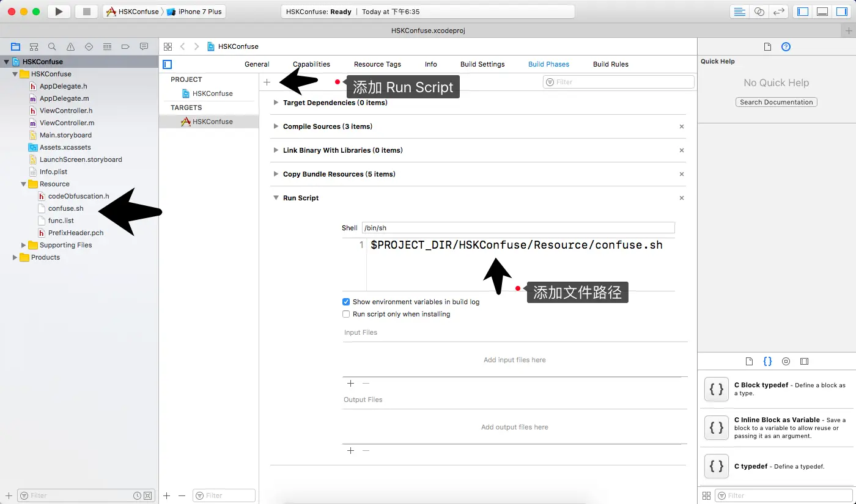Choose iPhone 7 Plus run destination

coord(194,12)
